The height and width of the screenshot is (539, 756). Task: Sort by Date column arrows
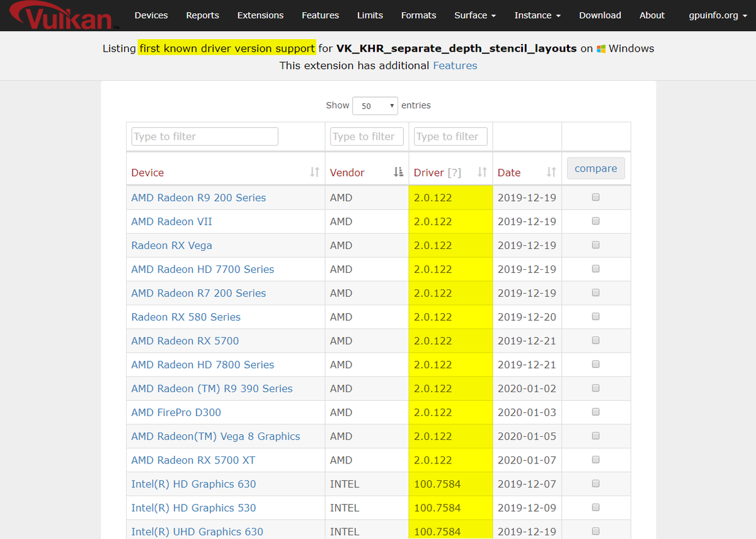pos(551,172)
